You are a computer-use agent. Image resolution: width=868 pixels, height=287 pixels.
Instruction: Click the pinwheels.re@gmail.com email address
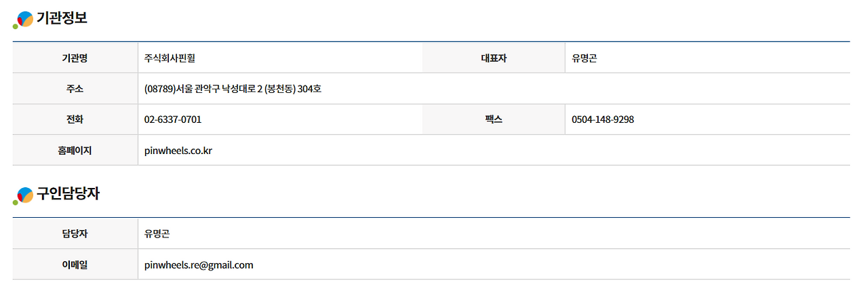pos(198,265)
